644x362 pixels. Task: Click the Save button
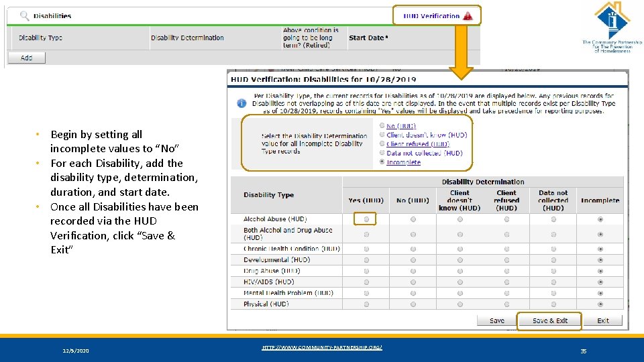point(496,320)
